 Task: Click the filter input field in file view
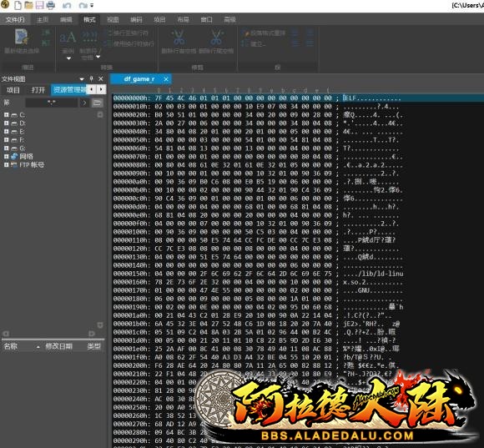click(x=51, y=103)
